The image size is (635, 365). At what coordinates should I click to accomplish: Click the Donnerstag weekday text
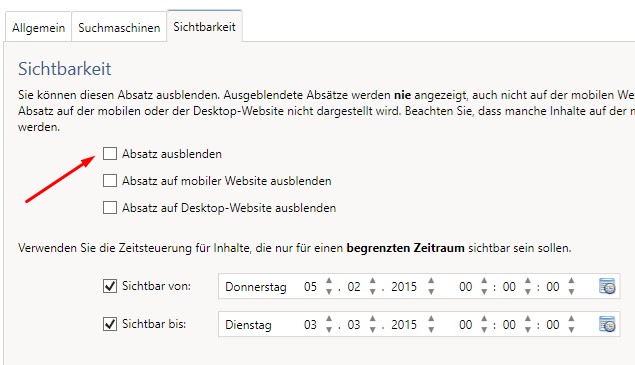[256, 287]
